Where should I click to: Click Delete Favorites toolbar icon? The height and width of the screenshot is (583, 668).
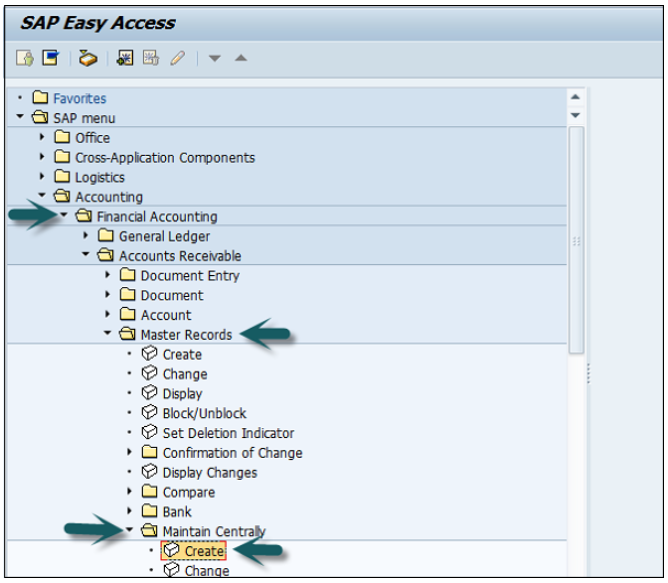click(151, 58)
